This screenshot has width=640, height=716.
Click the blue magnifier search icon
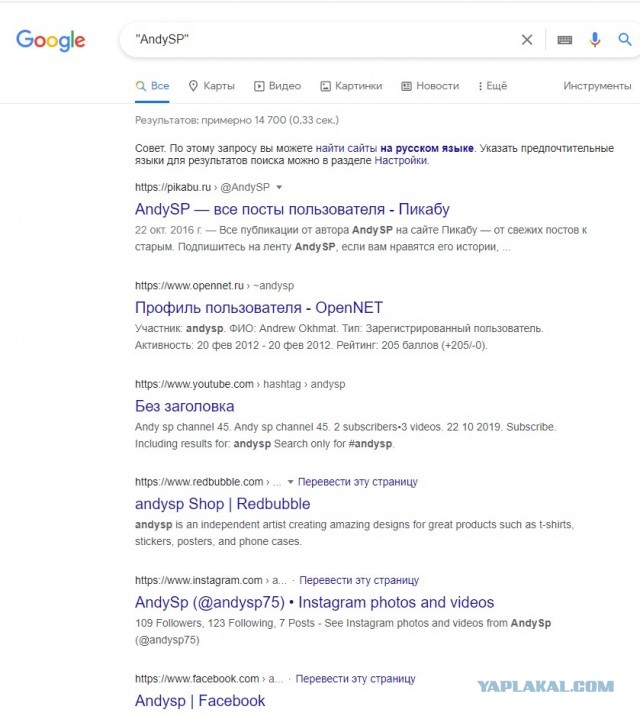coord(625,40)
